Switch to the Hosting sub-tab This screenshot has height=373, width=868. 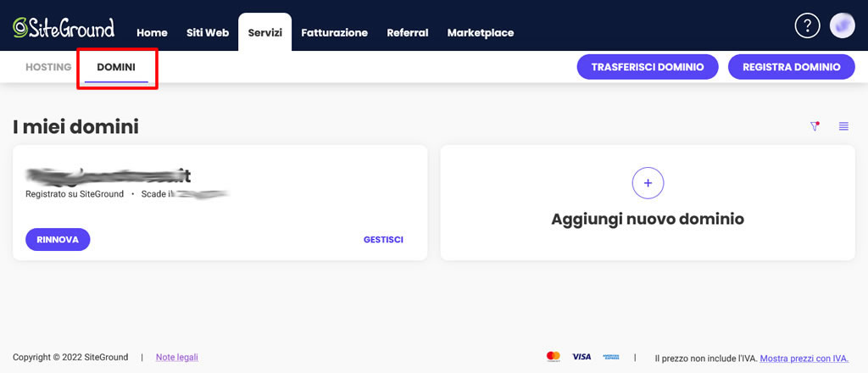click(48, 67)
